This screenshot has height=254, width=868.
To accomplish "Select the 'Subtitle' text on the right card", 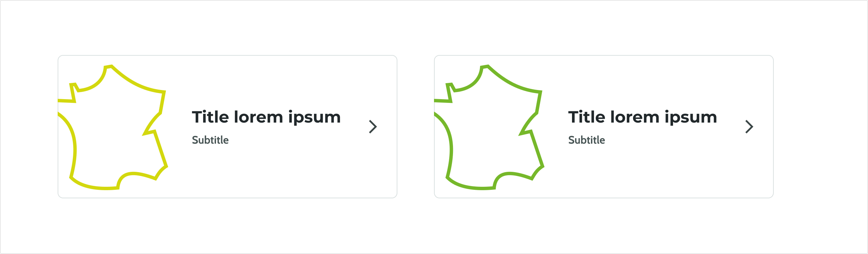I will (587, 140).
